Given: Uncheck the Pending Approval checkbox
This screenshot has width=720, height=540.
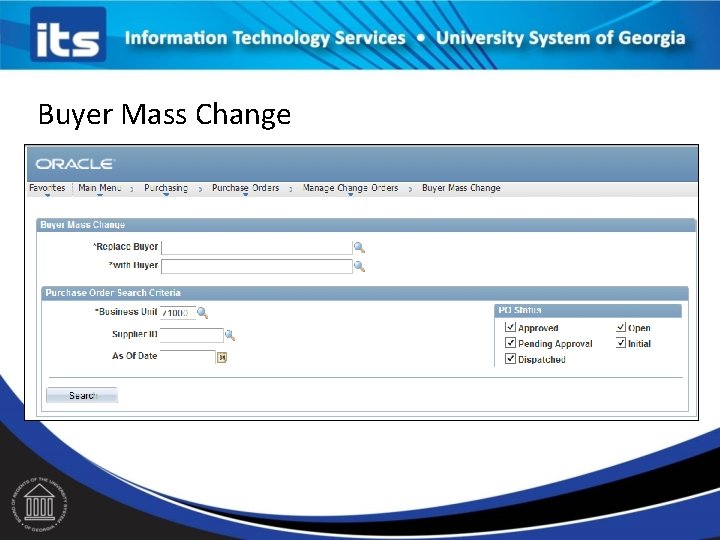Looking at the screenshot, I should (510, 343).
